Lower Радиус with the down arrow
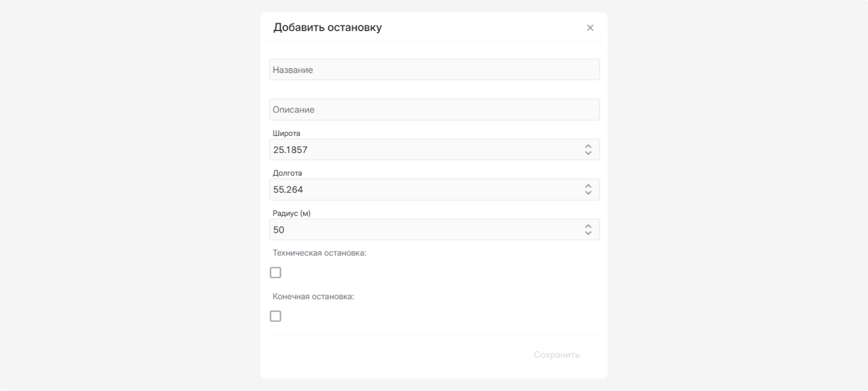This screenshot has height=391, width=868. pos(588,233)
